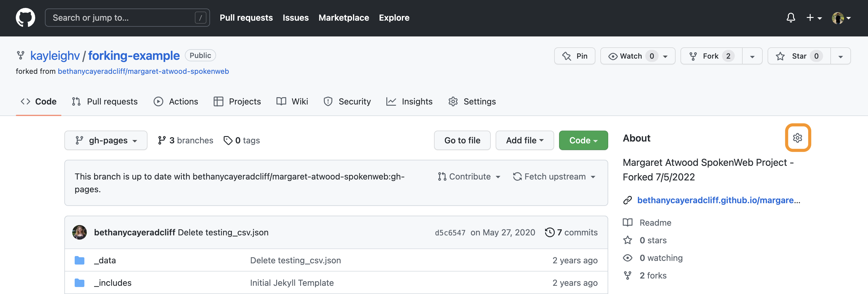
Task: Open the latest commit message Delete testing_csv.json
Action: [x=223, y=232]
